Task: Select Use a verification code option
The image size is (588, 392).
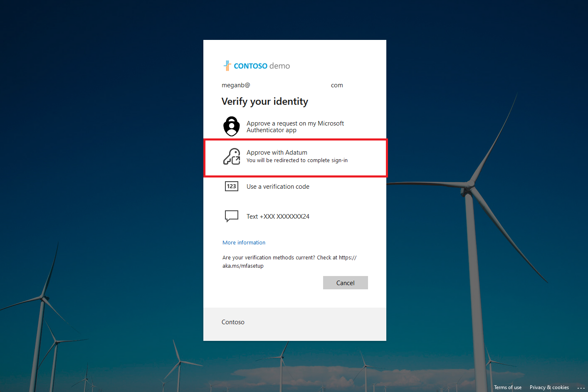Action: (278, 186)
